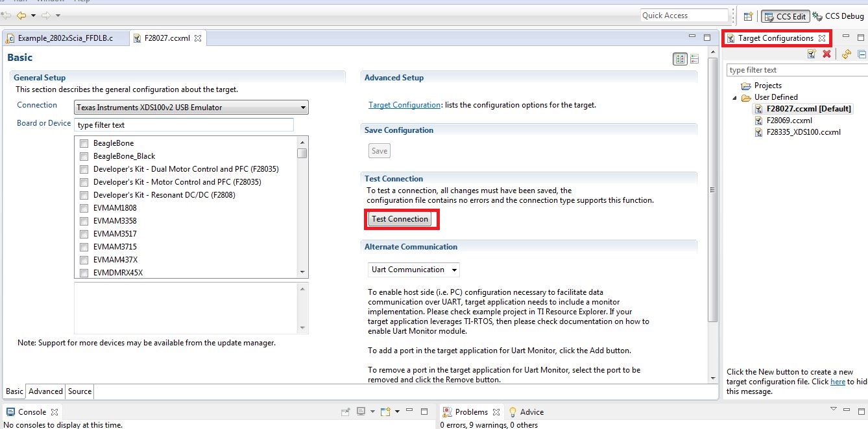Click the 'here' link to hide message

point(838,382)
